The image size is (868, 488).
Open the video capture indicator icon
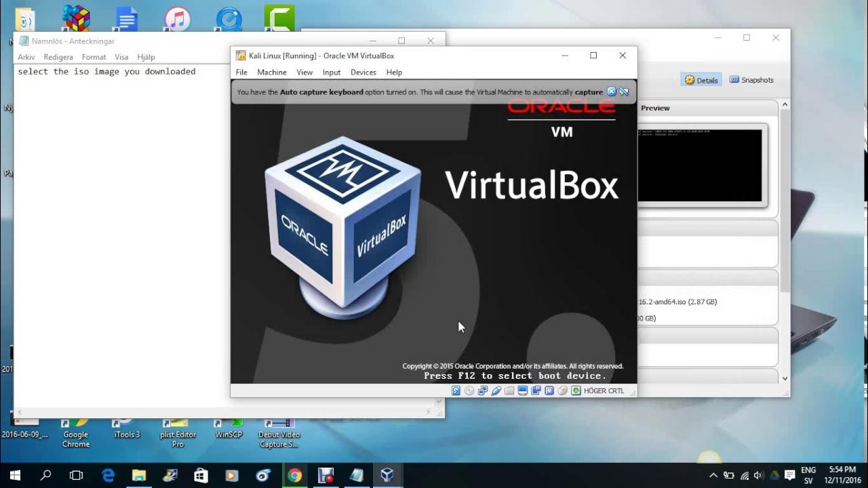536,390
